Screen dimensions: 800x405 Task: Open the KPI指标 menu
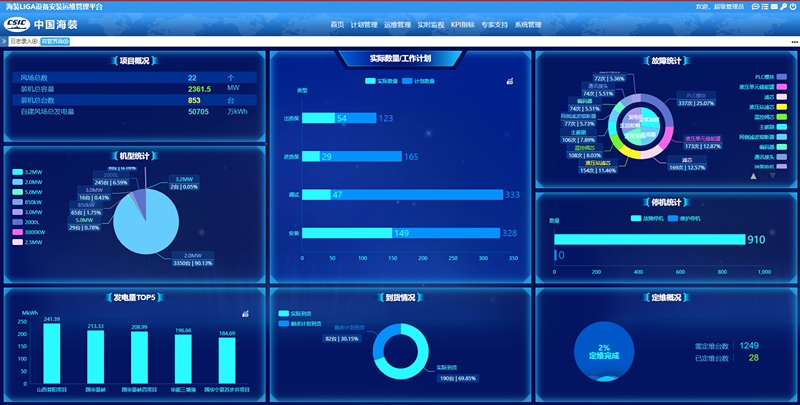[463, 24]
